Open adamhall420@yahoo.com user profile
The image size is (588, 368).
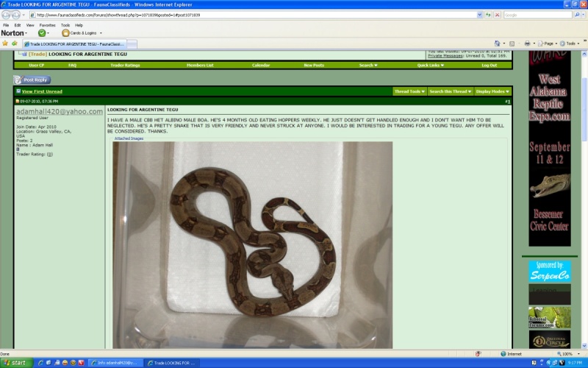pos(60,112)
